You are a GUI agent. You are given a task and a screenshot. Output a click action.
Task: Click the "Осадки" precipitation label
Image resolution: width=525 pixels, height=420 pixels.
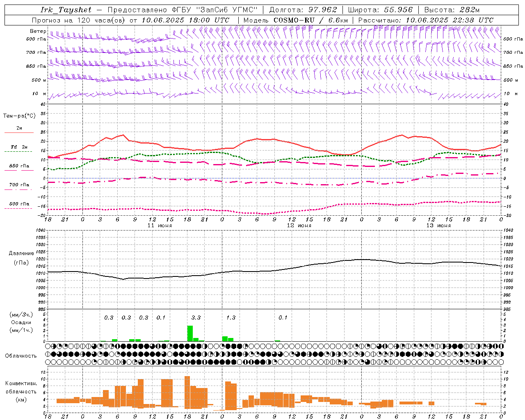coord(21,322)
